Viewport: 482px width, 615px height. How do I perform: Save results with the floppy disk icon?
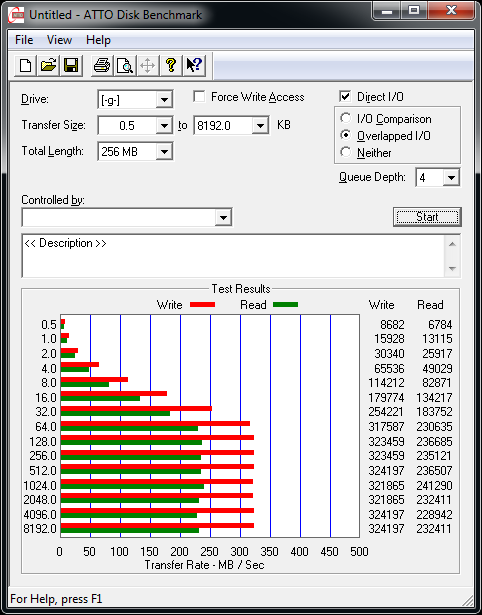tap(71, 65)
